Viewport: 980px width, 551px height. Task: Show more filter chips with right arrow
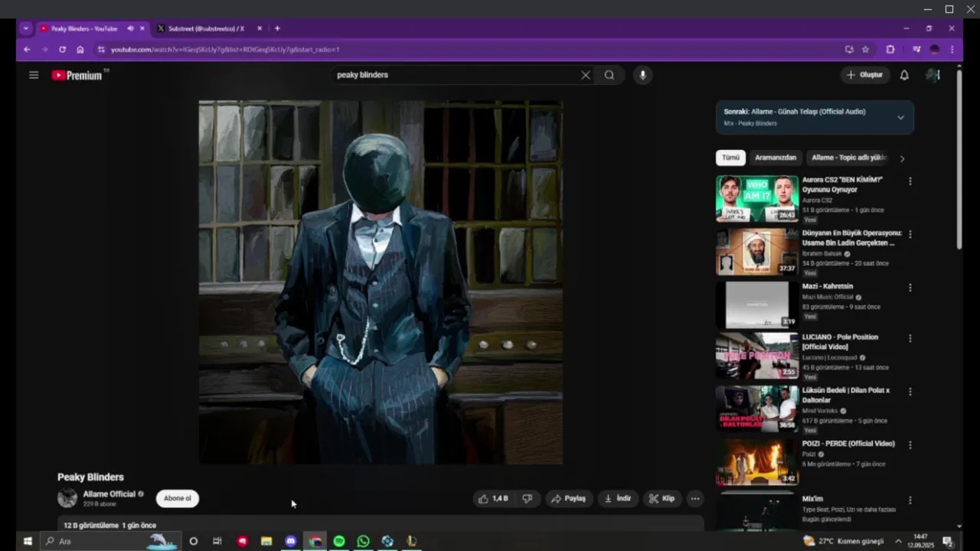point(902,158)
